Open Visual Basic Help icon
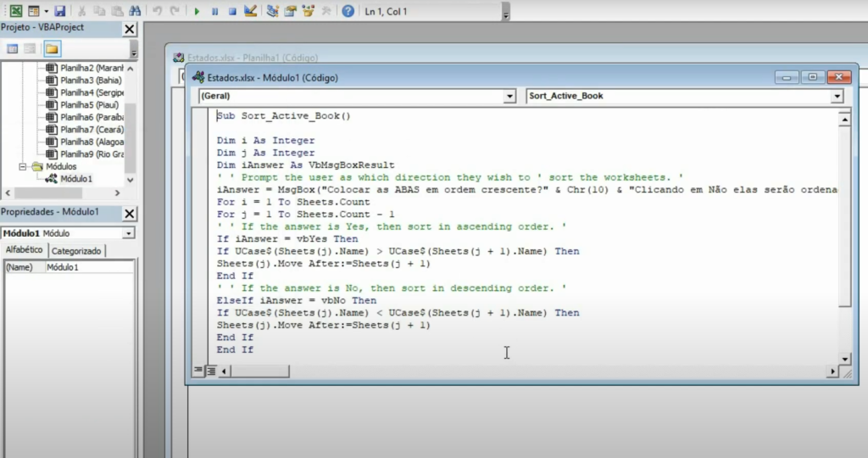The image size is (868, 458). pyautogui.click(x=348, y=10)
